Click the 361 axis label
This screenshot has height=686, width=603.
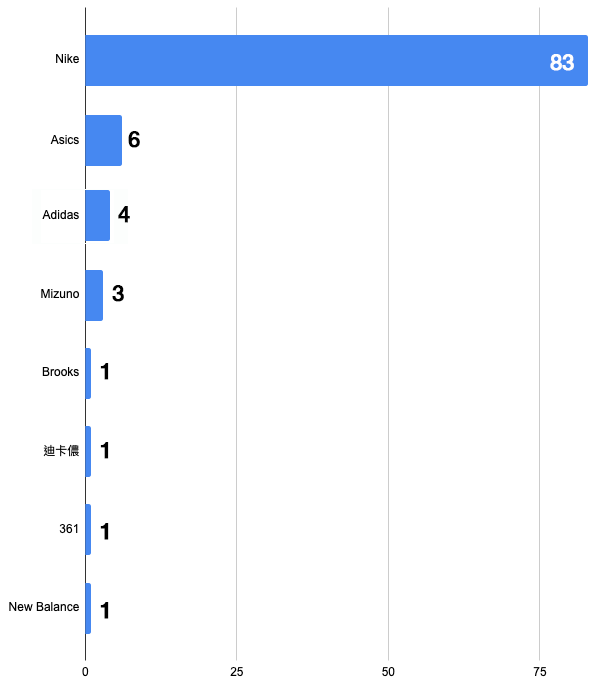pos(69,529)
